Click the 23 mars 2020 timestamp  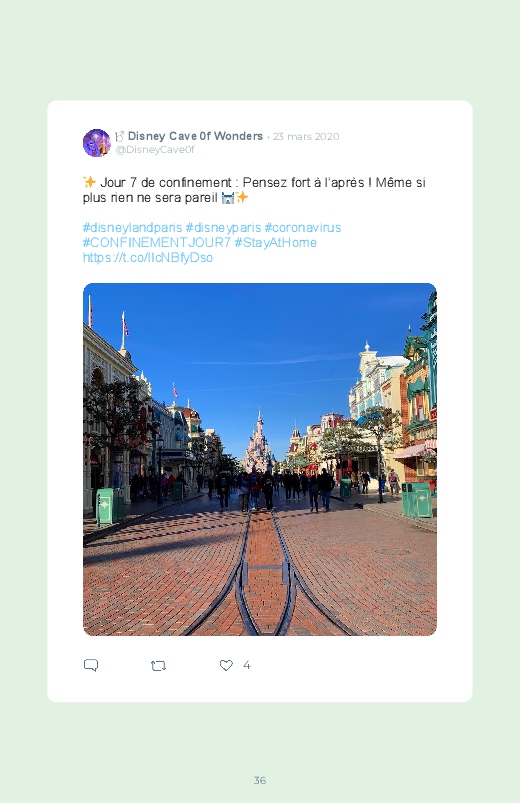pos(306,137)
